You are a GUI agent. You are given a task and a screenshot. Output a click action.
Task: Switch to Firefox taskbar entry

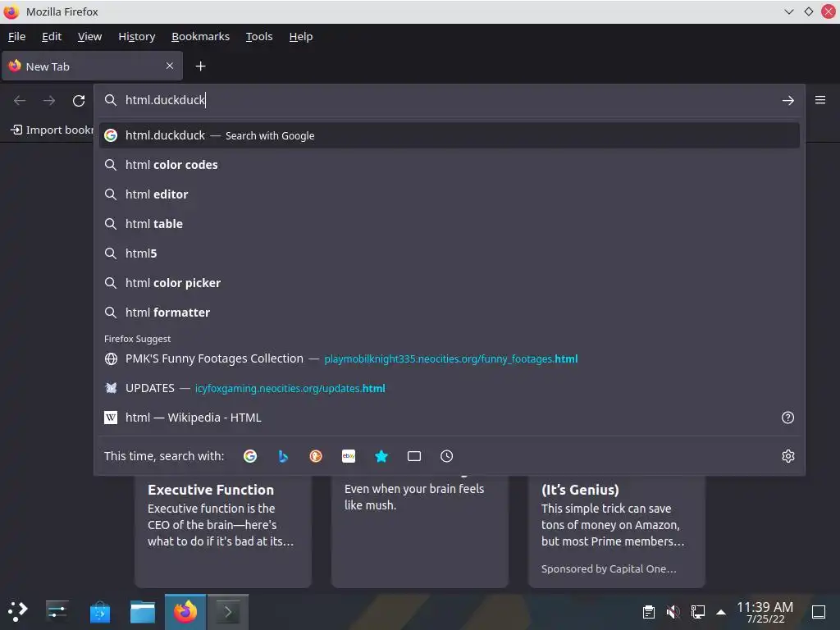(x=185, y=611)
